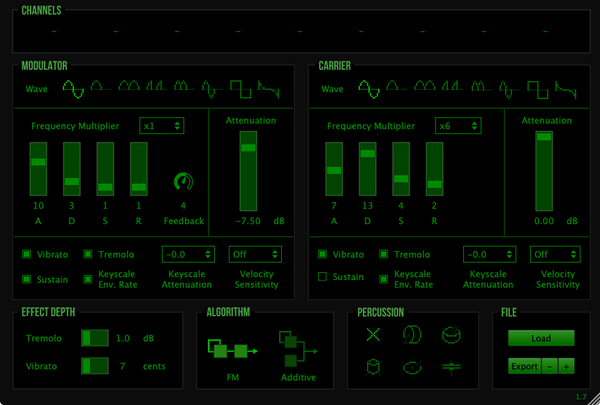Choose the half-sine waveform in the Modulator

tap(101, 88)
